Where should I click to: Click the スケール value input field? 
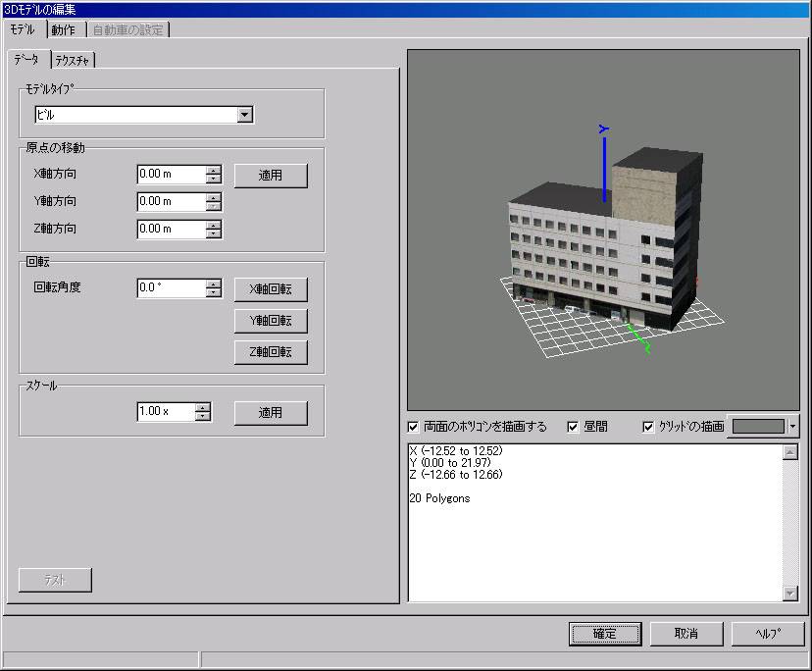coord(167,411)
